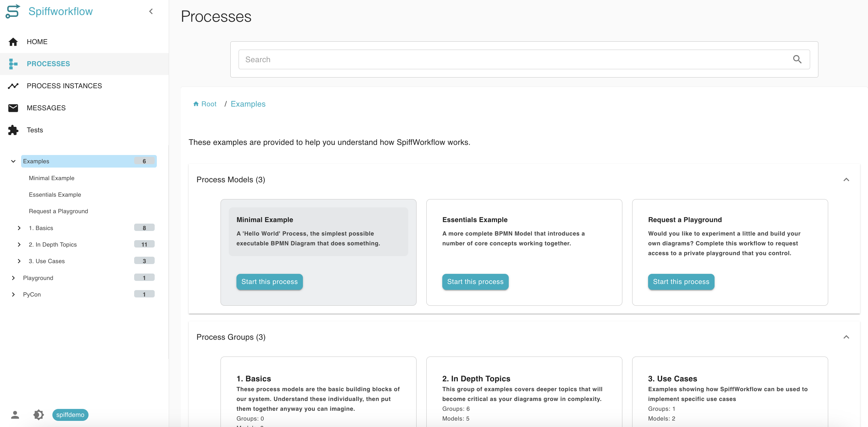Click the 1. Basics count badge 8

coord(144,228)
